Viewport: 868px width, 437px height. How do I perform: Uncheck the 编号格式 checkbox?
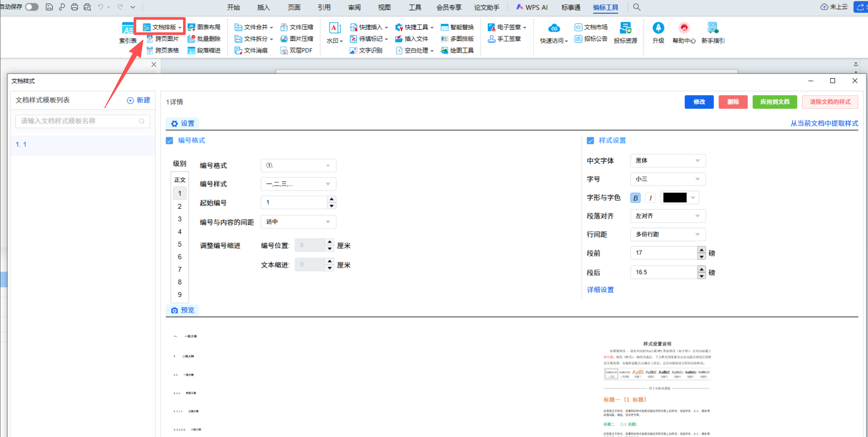click(169, 141)
